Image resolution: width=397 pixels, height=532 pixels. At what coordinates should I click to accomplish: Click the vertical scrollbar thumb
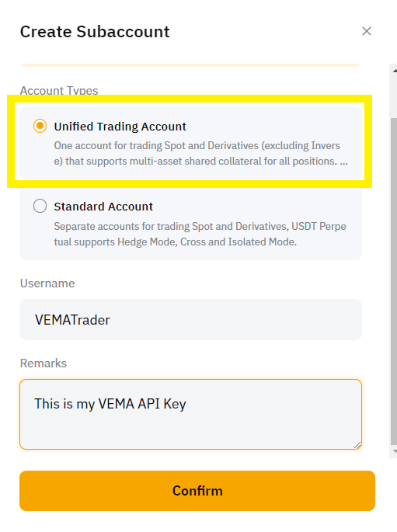coord(394,281)
